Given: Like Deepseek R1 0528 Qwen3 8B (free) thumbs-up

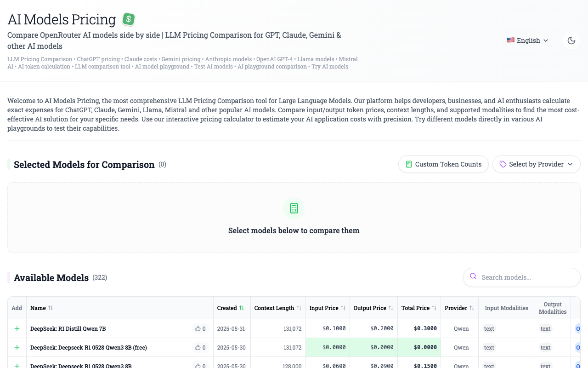Looking at the screenshot, I should pyautogui.click(x=201, y=347).
